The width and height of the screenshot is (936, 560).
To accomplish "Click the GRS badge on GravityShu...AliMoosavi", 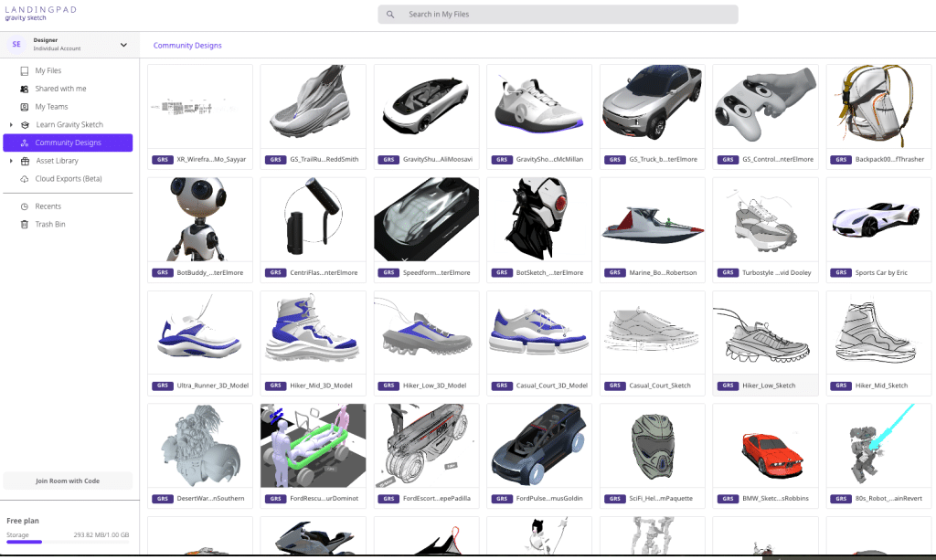I will click(x=388, y=160).
